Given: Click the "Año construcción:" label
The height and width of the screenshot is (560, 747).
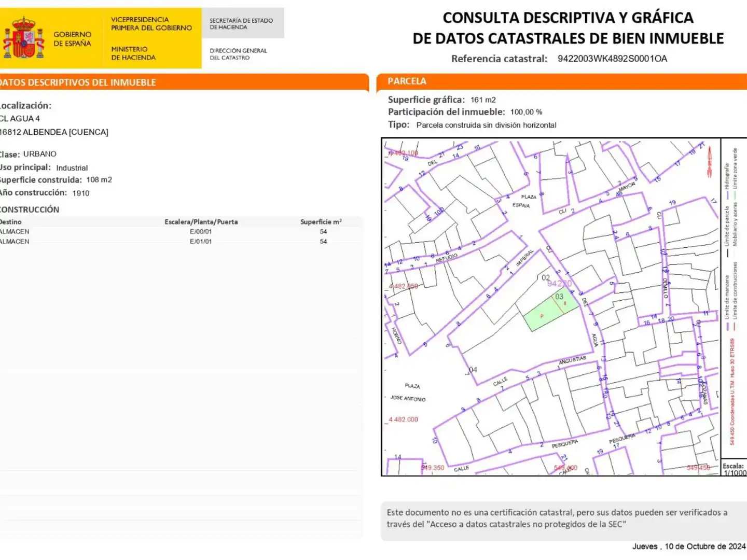Looking at the screenshot, I should coord(34,192).
